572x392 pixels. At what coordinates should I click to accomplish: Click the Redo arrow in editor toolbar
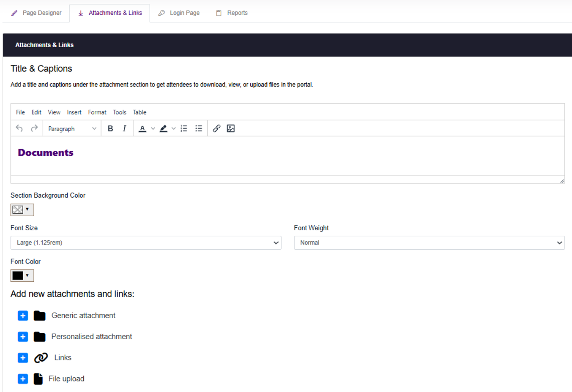click(x=34, y=128)
